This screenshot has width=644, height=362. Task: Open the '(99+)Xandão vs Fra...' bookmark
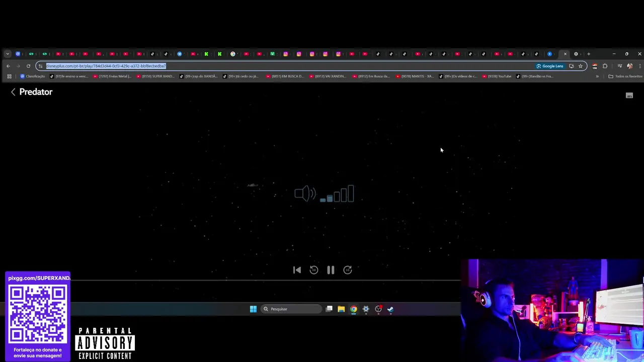pyautogui.click(x=535, y=76)
